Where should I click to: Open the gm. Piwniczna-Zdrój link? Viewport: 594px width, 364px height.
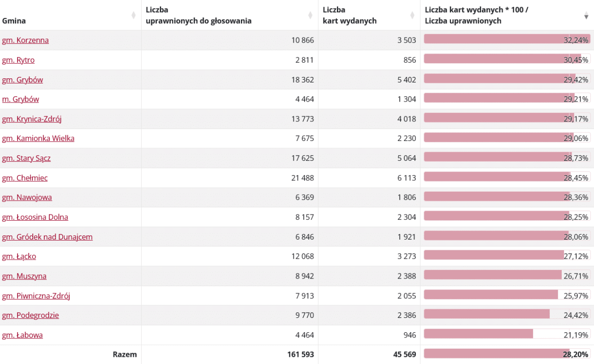point(36,296)
